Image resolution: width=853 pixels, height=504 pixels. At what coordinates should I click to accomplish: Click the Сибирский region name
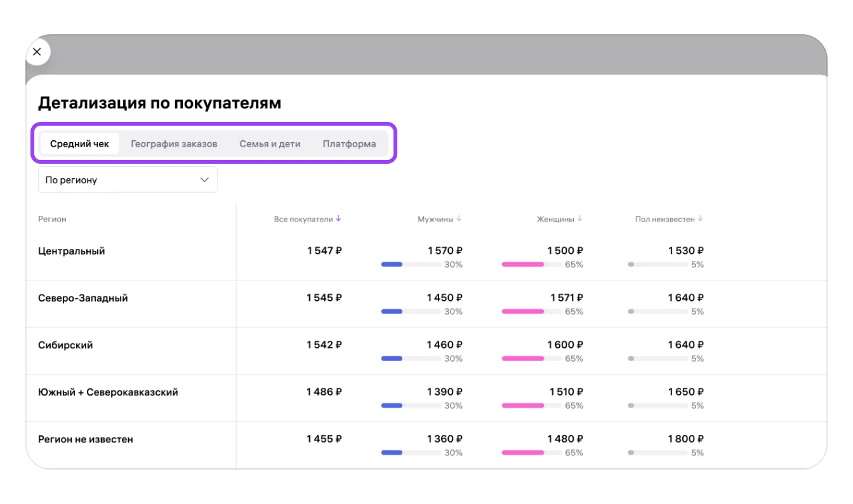coord(65,345)
